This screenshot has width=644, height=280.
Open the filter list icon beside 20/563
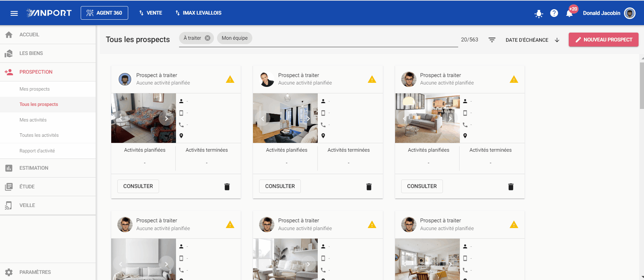[x=492, y=40]
